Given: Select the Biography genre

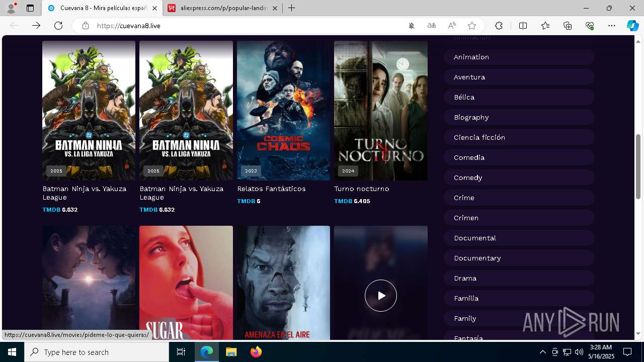Looking at the screenshot, I should [x=519, y=117].
